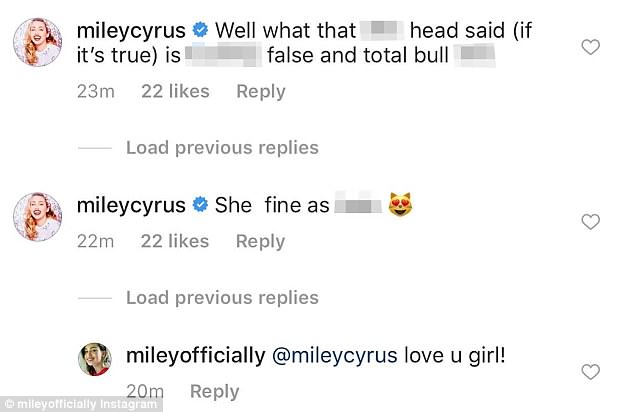This screenshot has height=412, width=634.
Task: Reply to the 22m comment
Action: (260, 241)
